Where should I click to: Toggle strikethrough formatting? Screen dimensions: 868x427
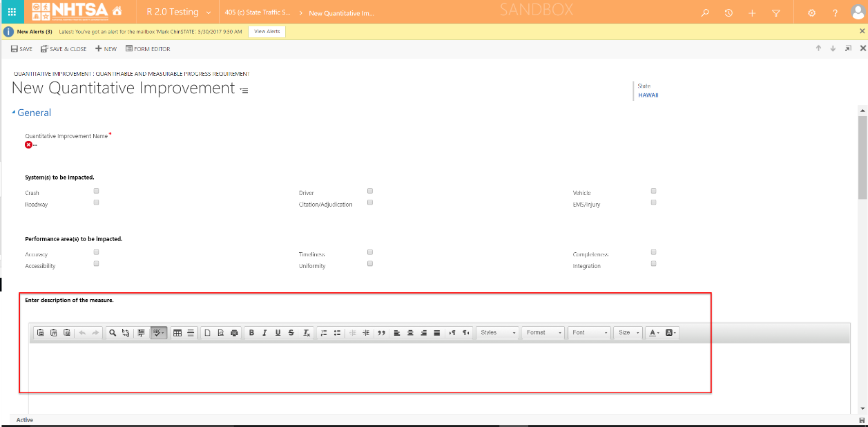291,332
